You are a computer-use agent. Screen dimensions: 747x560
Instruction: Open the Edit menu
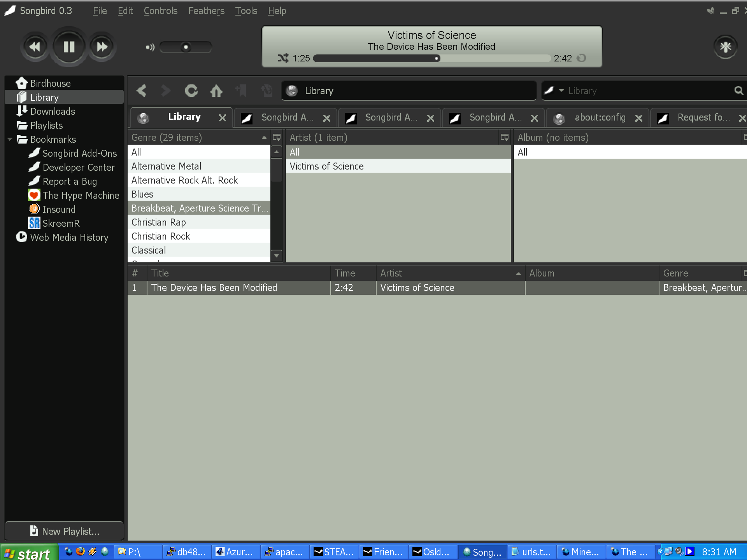click(x=125, y=11)
